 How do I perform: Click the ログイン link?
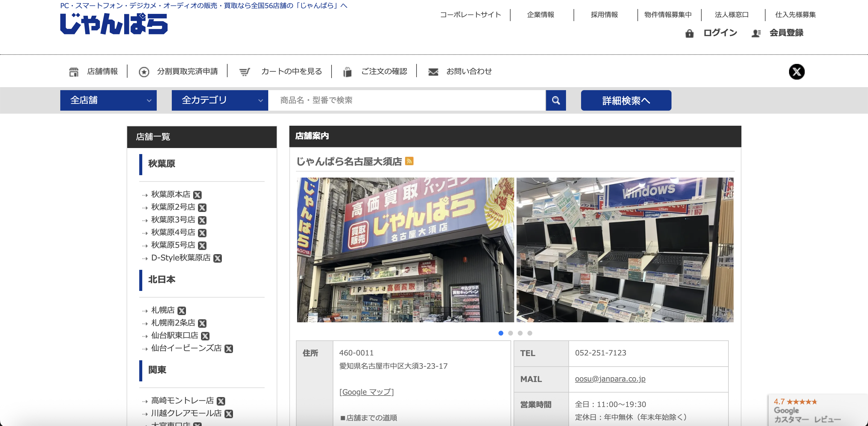click(720, 33)
